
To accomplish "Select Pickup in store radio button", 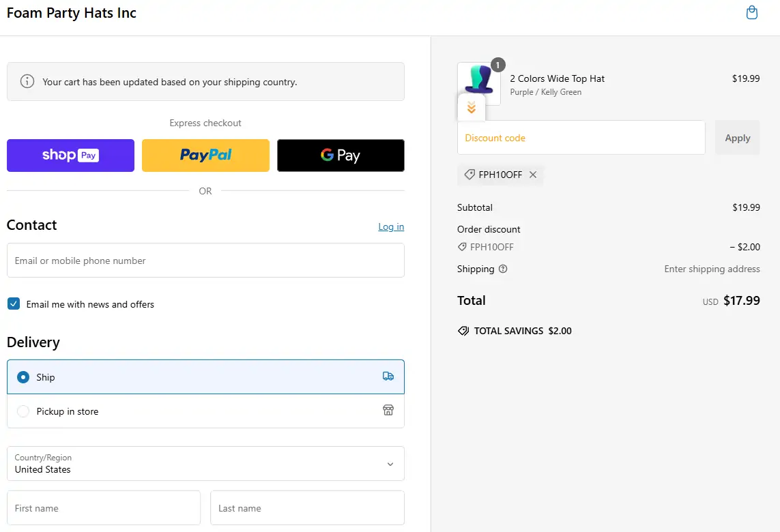I will (23, 411).
